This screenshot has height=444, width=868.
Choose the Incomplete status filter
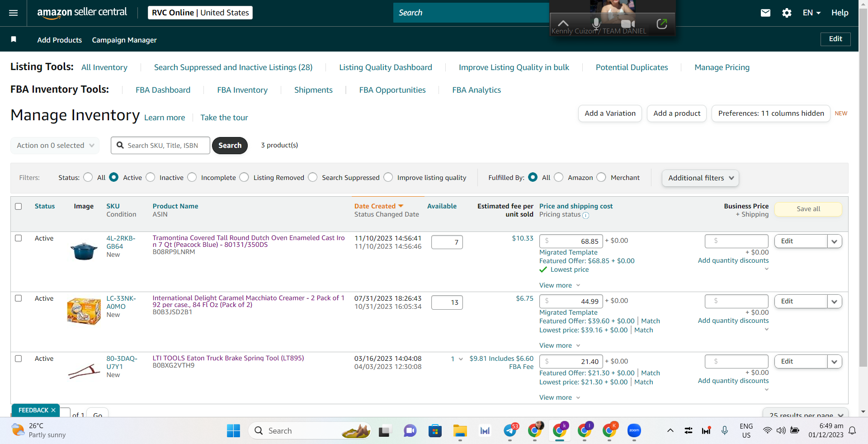click(192, 177)
